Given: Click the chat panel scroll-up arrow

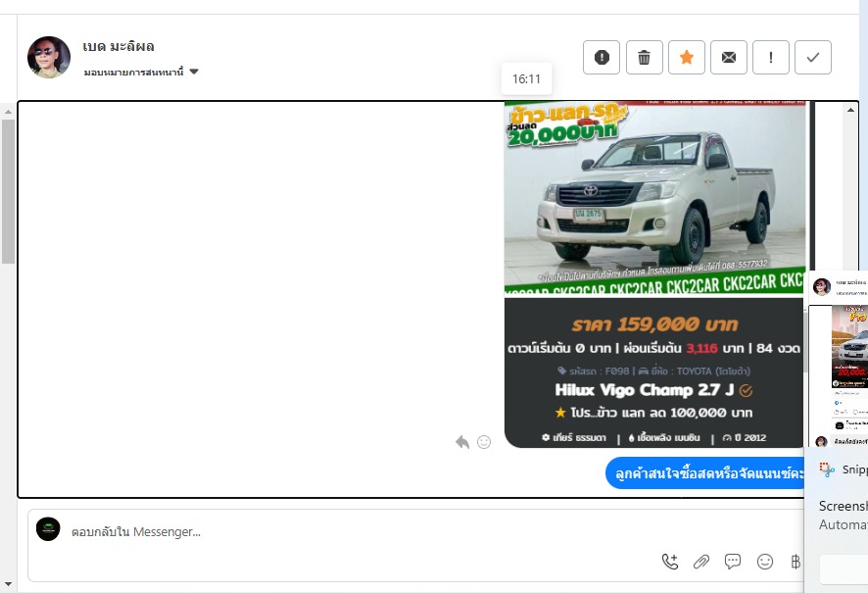Looking at the screenshot, I should (850, 110).
